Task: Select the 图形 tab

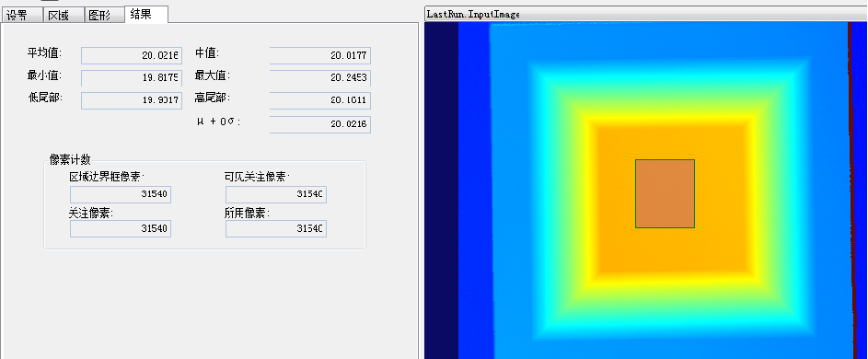Action: pos(105,15)
